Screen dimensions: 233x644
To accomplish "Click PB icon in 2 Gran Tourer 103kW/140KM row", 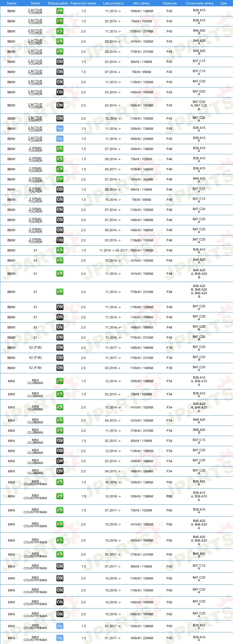I will click(60, 169).
